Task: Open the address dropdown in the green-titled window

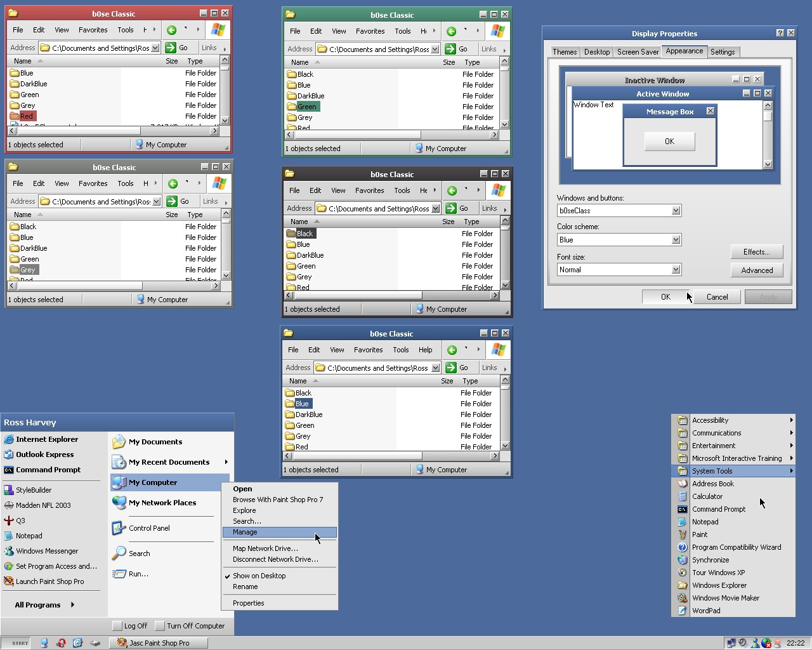Action: (x=436, y=49)
